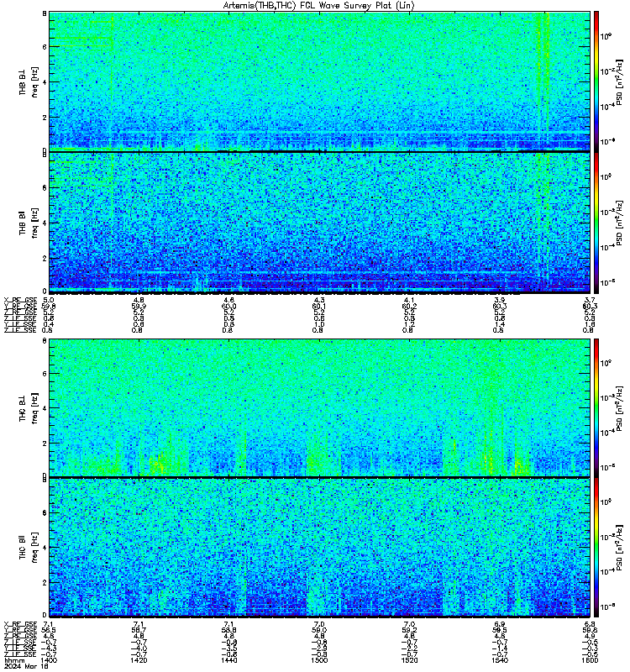Click the 'hhmm' time axis label

click(x=14, y=660)
